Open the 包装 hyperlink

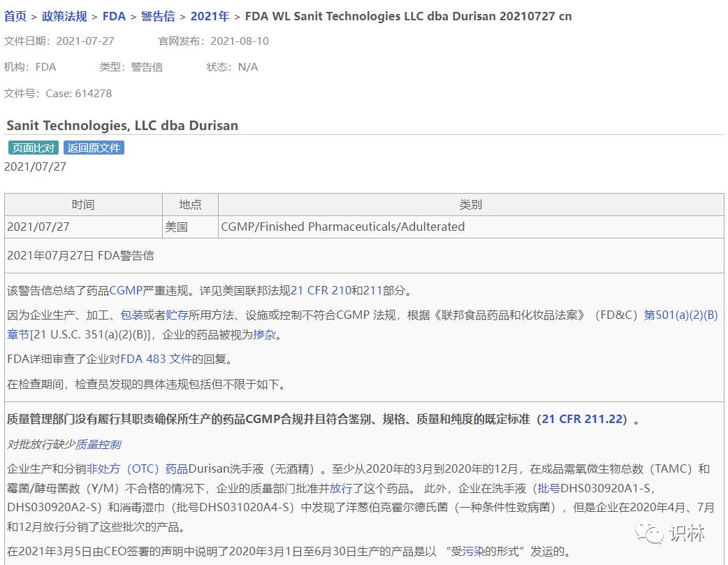coord(131,315)
